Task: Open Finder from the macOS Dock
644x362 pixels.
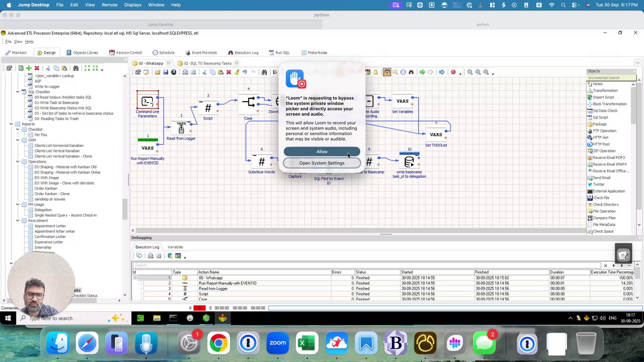Action: [x=57, y=343]
